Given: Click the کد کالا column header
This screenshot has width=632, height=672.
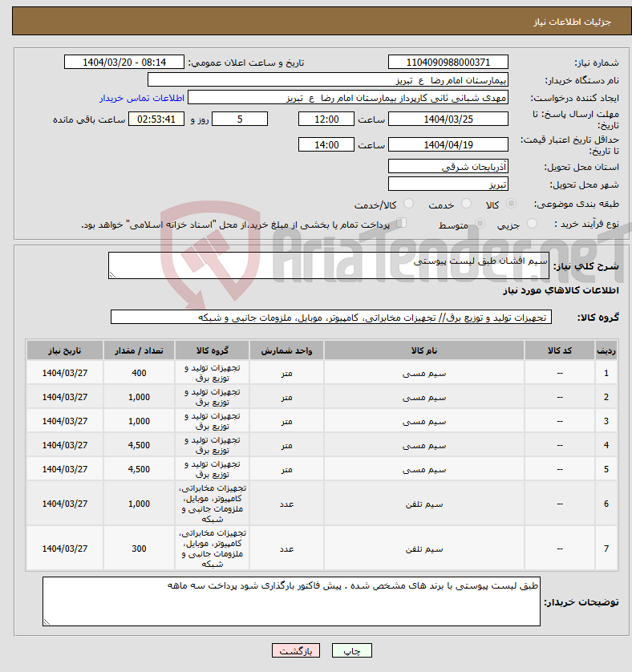Looking at the screenshot, I should tap(560, 350).
